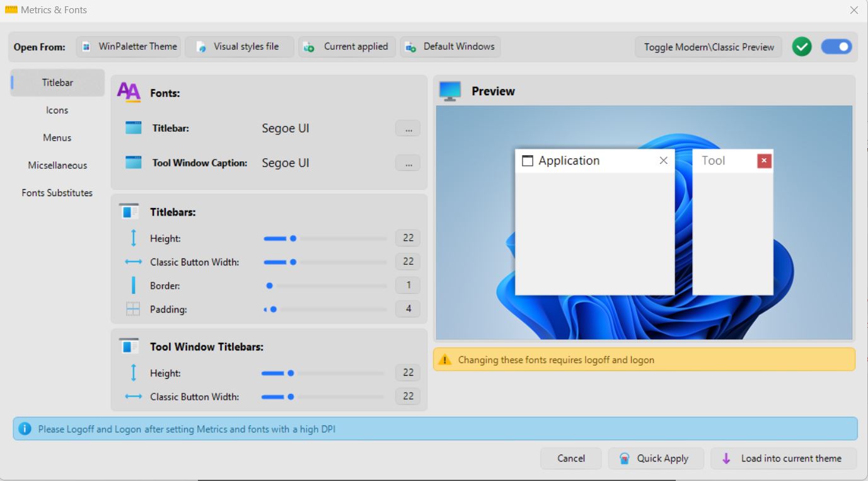Click the Tool Window Caption Segoe UI value
The image size is (868, 481).
(x=286, y=163)
